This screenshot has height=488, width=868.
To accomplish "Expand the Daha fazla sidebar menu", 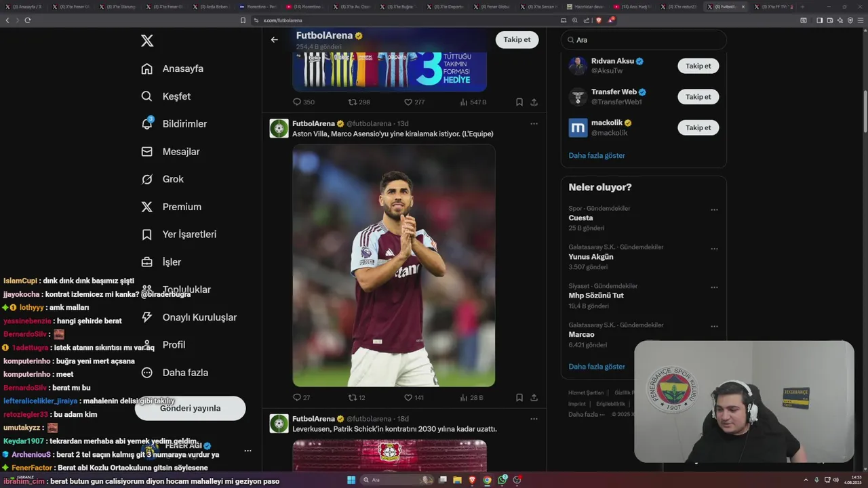I will pyautogui.click(x=174, y=373).
